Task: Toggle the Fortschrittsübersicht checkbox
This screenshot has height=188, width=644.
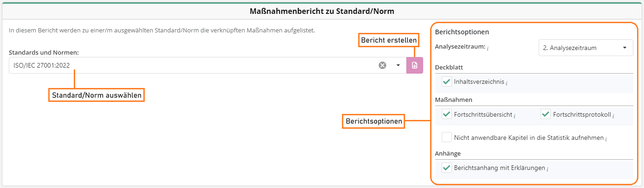Action: pos(447,114)
